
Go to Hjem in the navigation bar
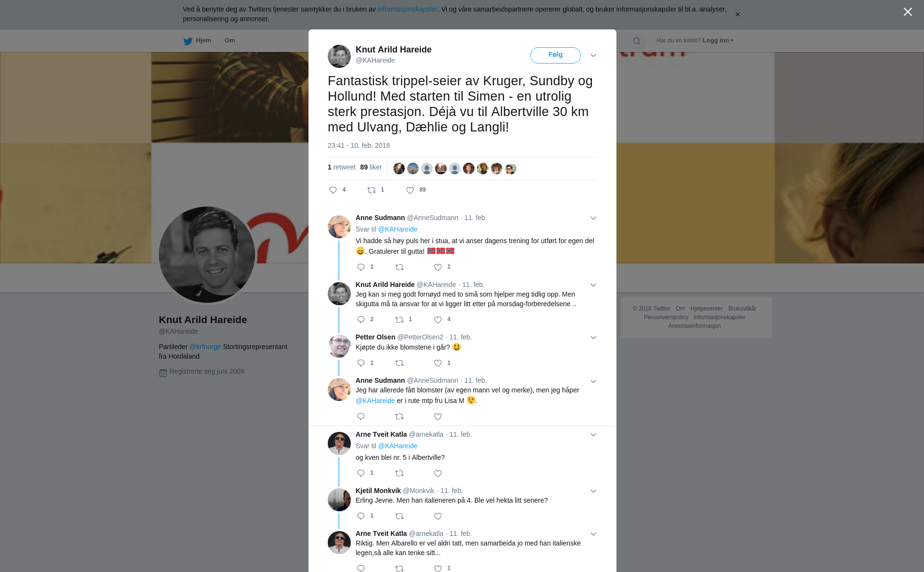[204, 40]
